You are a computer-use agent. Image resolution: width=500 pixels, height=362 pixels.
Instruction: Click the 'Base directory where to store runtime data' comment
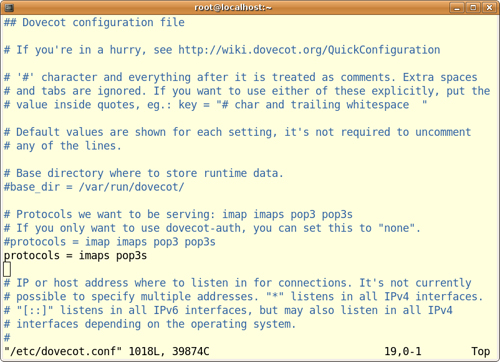(x=143, y=173)
